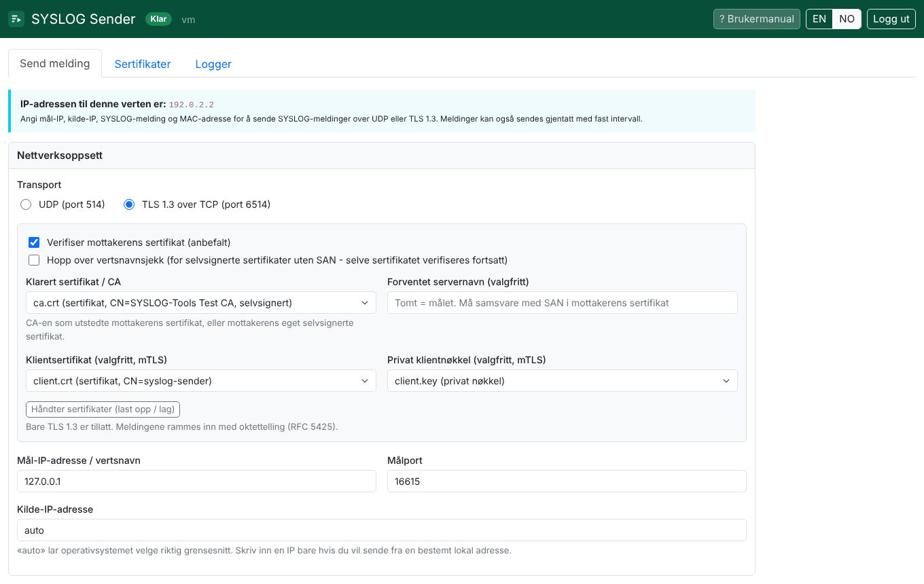Open Klientsertifikat dropdown
The width and height of the screenshot is (924, 584).
click(200, 381)
